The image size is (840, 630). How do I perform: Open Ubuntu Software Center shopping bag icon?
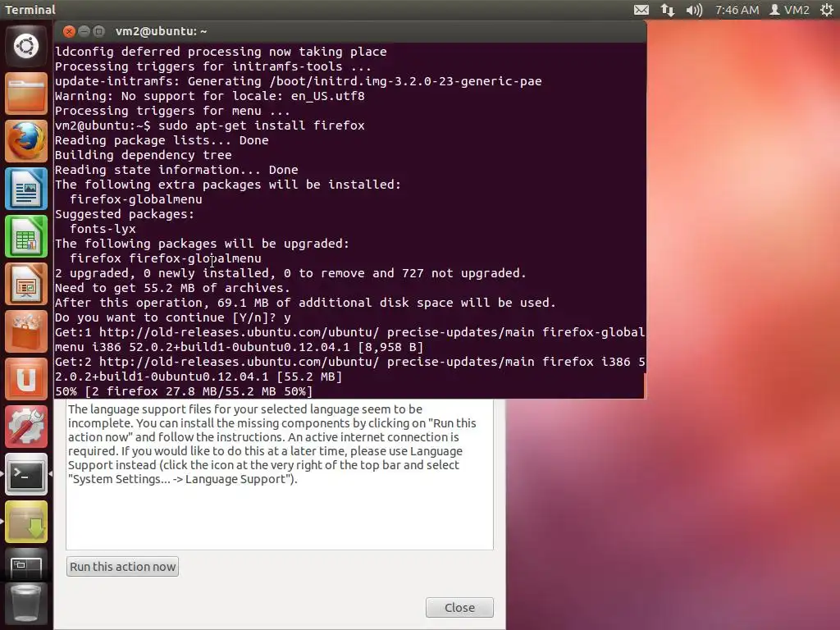(x=26, y=331)
